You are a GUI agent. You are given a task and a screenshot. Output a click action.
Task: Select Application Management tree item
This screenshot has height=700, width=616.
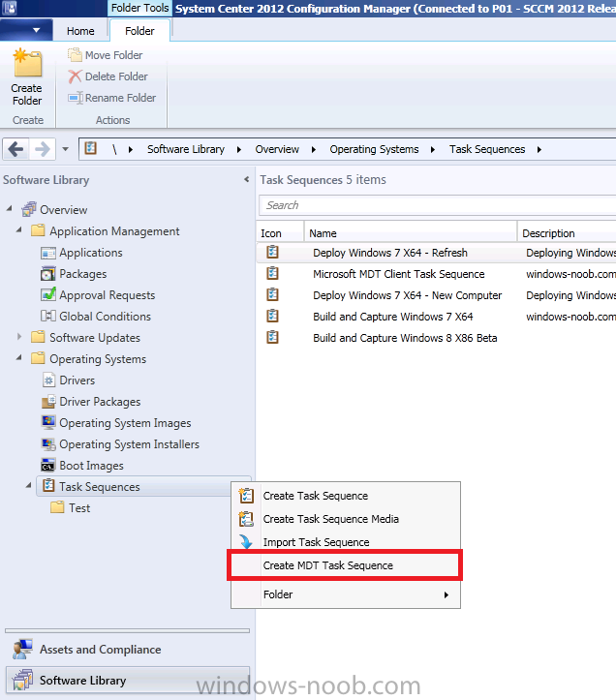pos(114,231)
